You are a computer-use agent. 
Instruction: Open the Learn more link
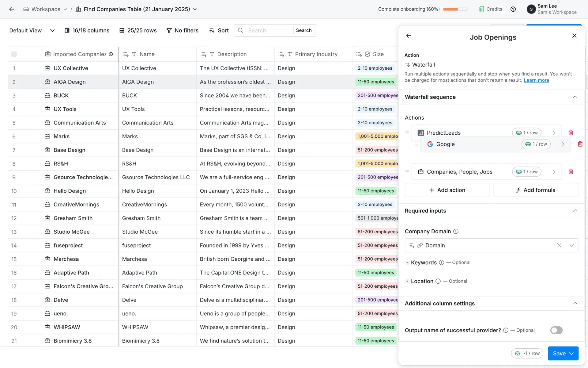[x=536, y=80]
